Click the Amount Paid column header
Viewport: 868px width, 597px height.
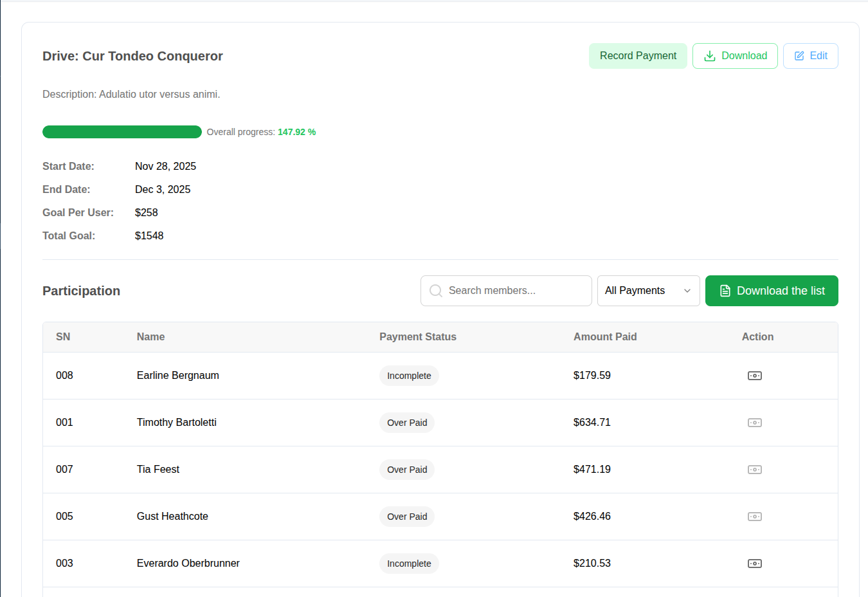pyautogui.click(x=605, y=337)
